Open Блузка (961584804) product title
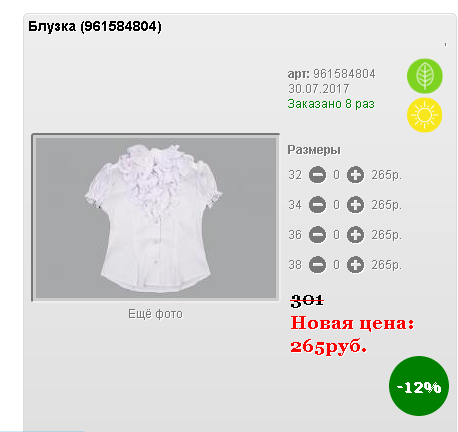458x432 pixels. [x=95, y=26]
